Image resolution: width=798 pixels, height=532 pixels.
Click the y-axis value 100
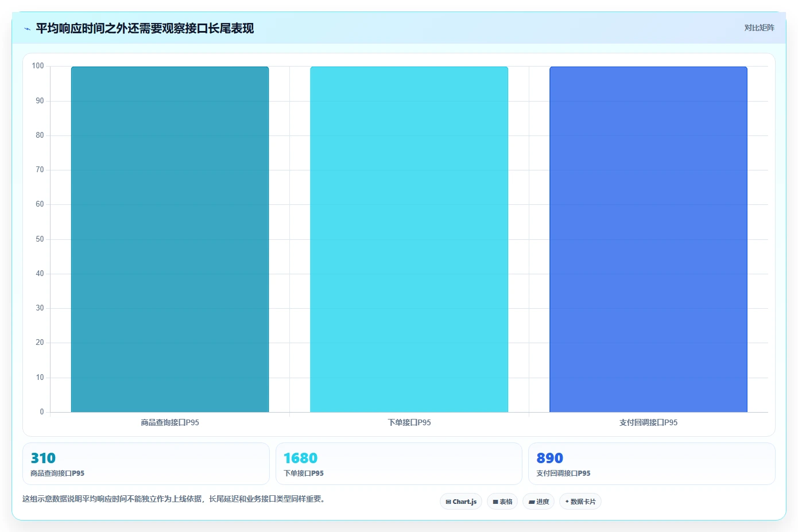point(38,66)
